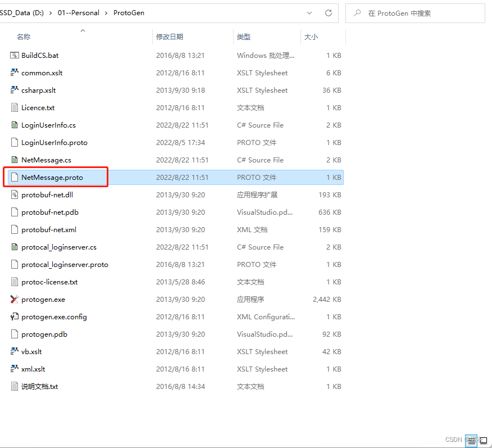Navigate to SSD_Data (D:) via the breadcrumb
The height and width of the screenshot is (448, 492).
(22, 12)
